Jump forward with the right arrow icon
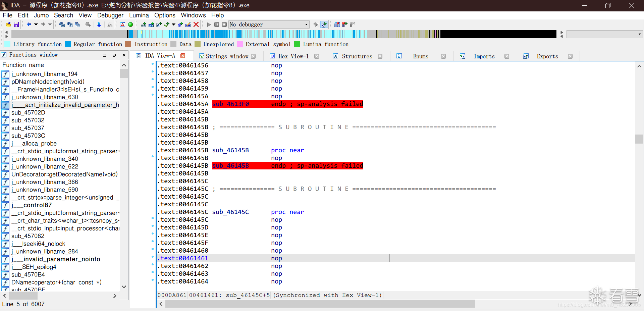 point(43,24)
